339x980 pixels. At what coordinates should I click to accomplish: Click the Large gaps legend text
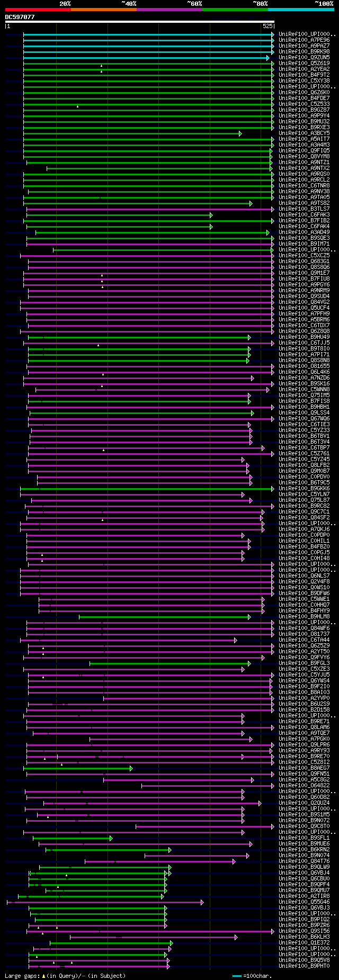click(x=65, y=976)
